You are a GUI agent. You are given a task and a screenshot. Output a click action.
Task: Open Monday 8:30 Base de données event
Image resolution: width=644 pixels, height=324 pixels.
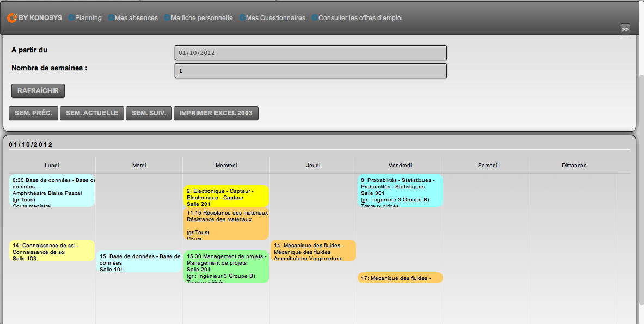click(52, 191)
